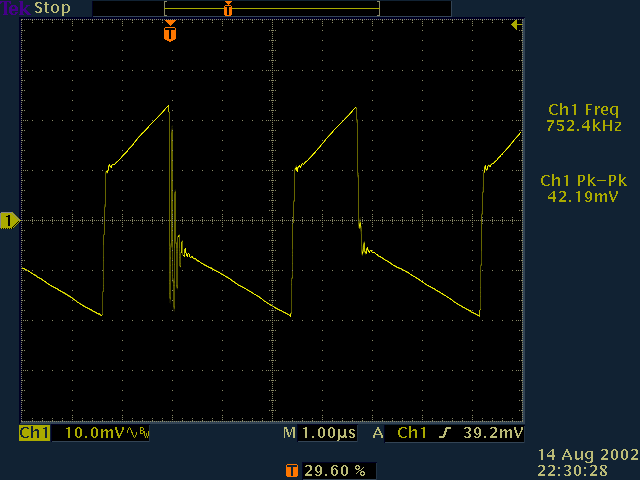Click the Channel 1 ground reference marker
The image size is (640, 480).
9,219
